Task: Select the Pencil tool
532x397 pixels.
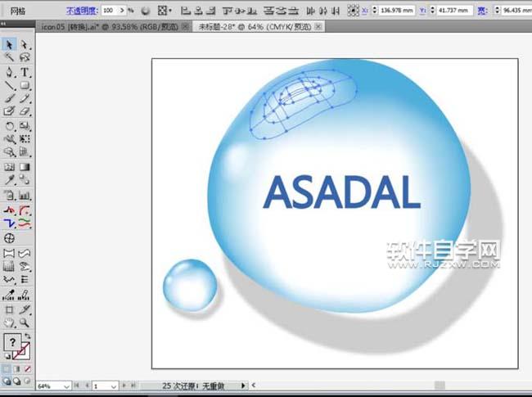Action: pyautogui.click(x=25, y=98)
